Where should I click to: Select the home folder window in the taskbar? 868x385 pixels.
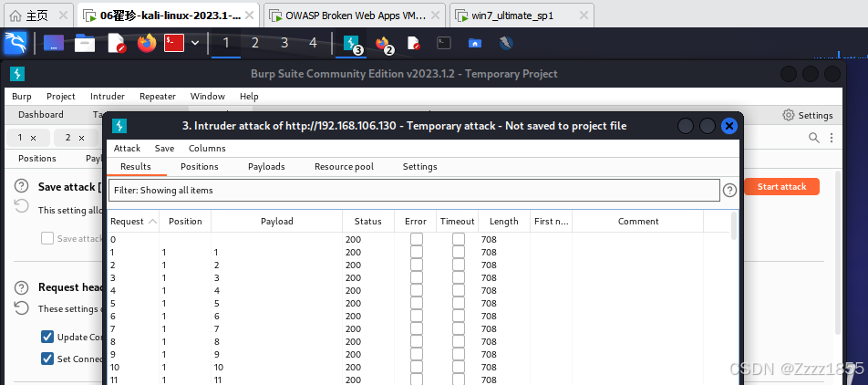pyautogui.click(x=474, y=43)
